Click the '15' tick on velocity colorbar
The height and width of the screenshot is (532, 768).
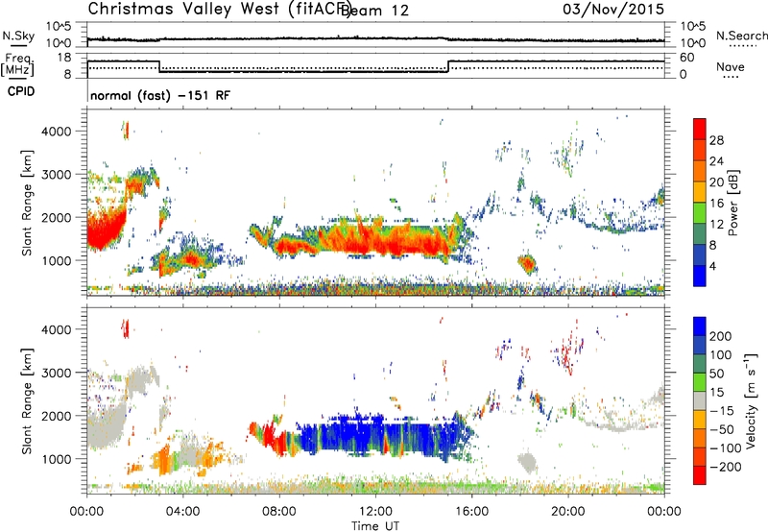click(716, 392)
